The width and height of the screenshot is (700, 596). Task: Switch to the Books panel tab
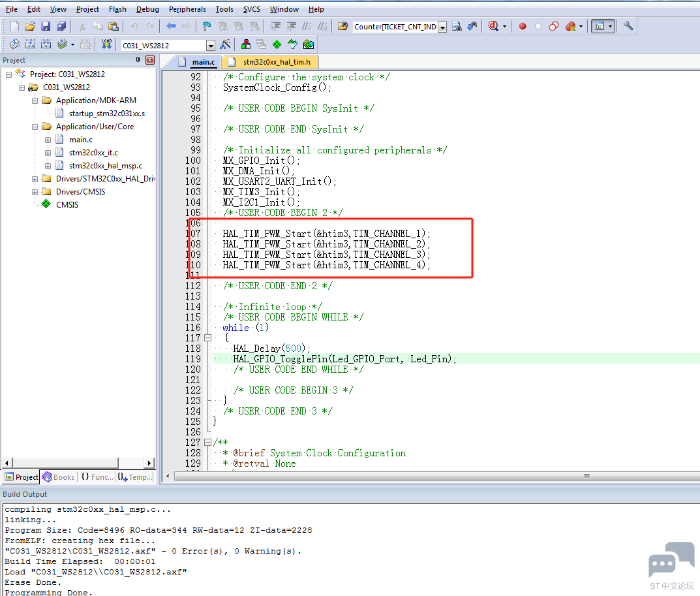[59, 477]
